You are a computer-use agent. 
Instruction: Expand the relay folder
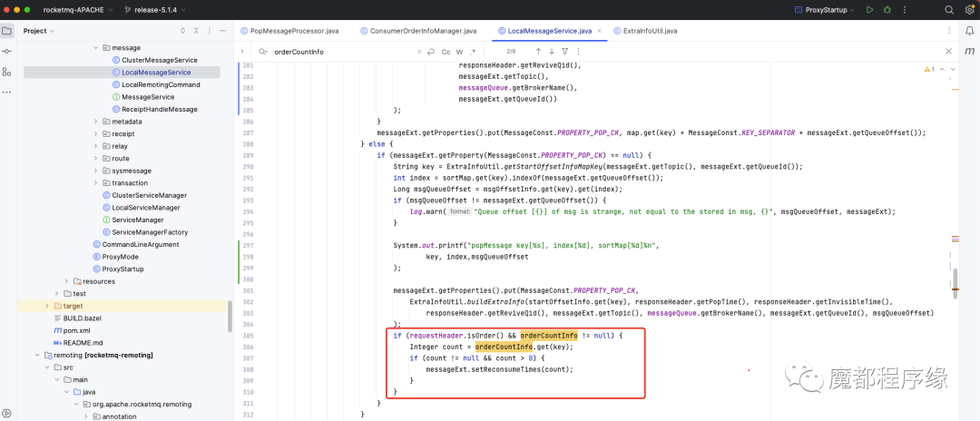[95, 146]
